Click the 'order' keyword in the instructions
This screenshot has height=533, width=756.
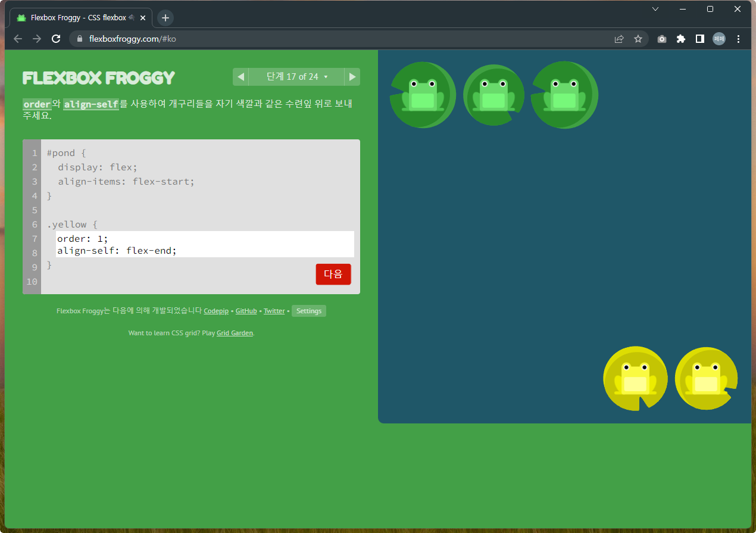[37, 104]
